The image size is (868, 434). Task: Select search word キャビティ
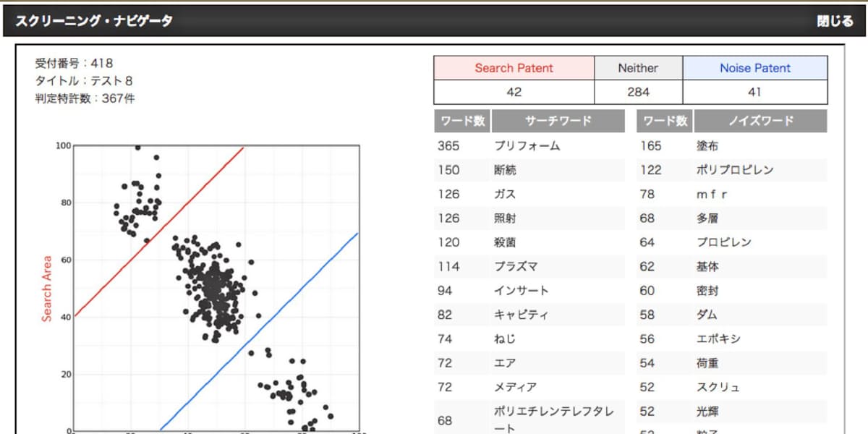pyautogui.click(x=521, y=315)
